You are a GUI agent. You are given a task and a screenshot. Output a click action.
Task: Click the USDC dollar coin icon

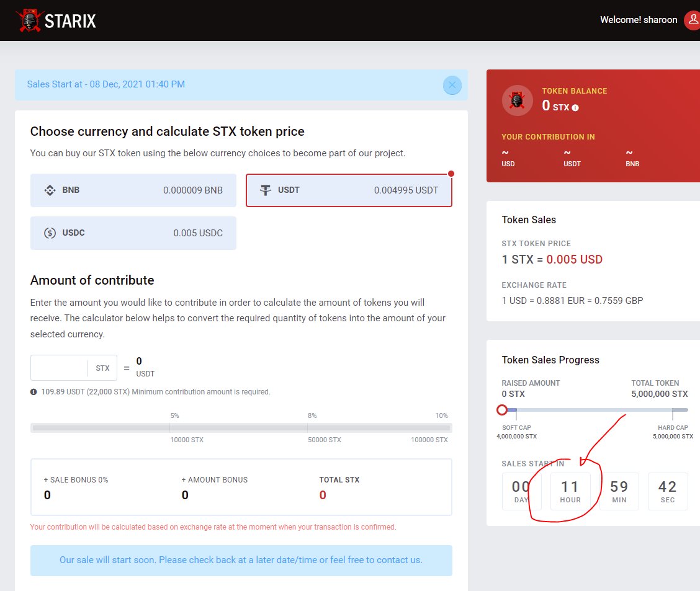pos(50,233)
